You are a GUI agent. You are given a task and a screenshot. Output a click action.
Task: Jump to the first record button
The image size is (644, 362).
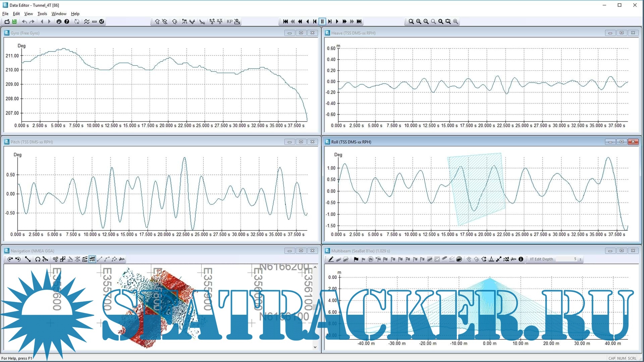[285, 21]
